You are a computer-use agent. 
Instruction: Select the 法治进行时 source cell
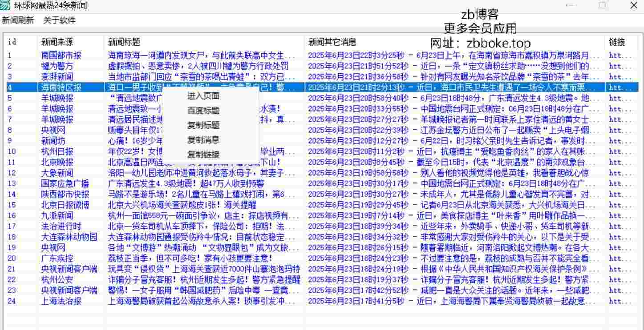[61, 226]
